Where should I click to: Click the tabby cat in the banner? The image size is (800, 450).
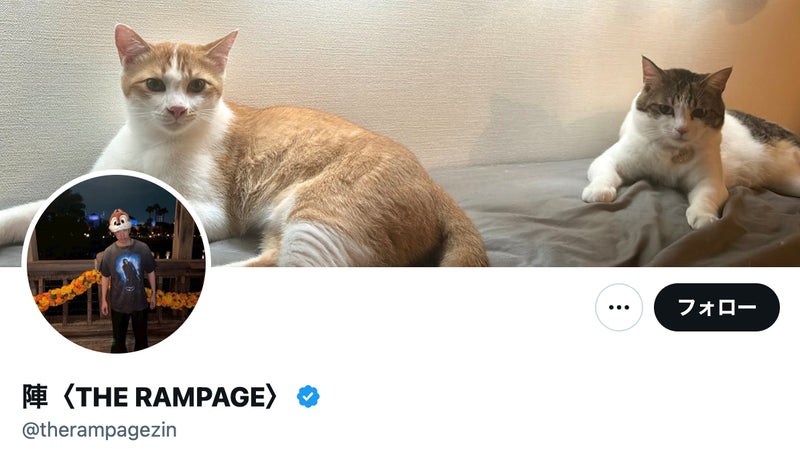pyautogui.click(x=689, y=148)
